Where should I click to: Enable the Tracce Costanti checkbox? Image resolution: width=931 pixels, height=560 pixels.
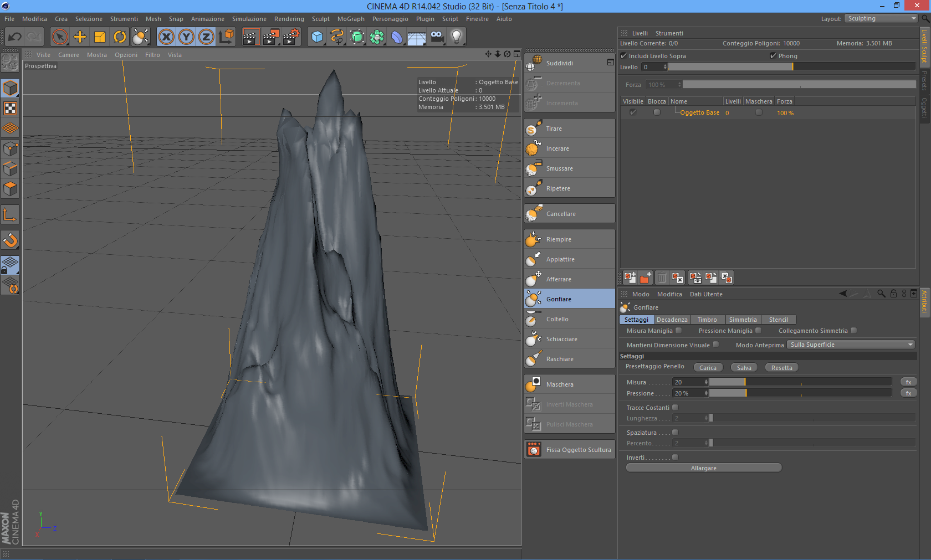point(675,408)
